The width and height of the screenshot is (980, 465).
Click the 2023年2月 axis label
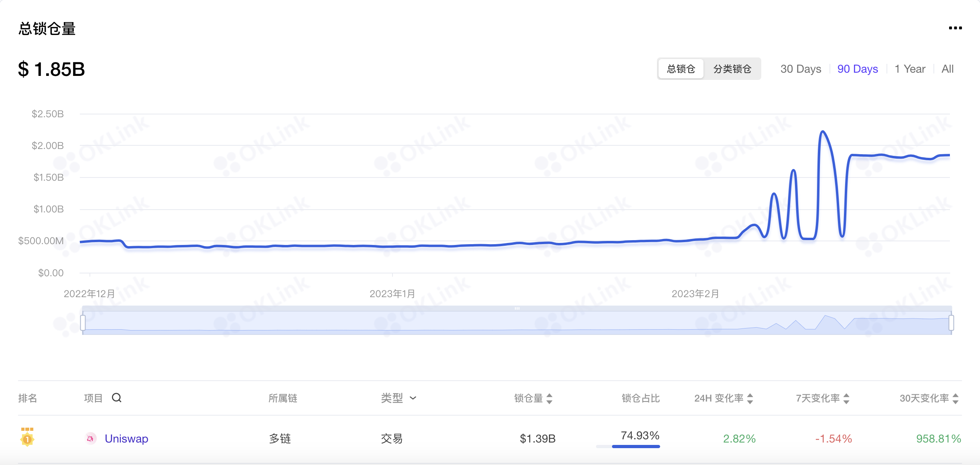(x=695, y=294)
